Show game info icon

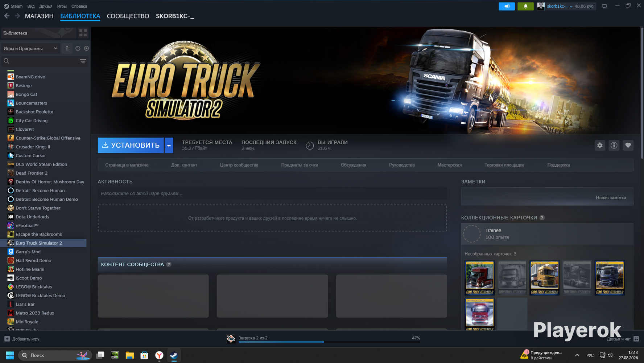point(614,145)
